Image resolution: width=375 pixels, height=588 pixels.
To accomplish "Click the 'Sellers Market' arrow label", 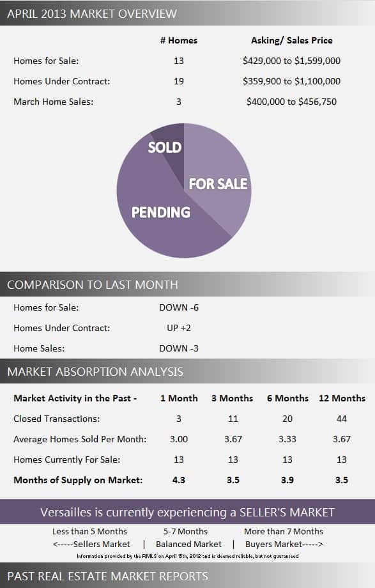I will [91, 544].
